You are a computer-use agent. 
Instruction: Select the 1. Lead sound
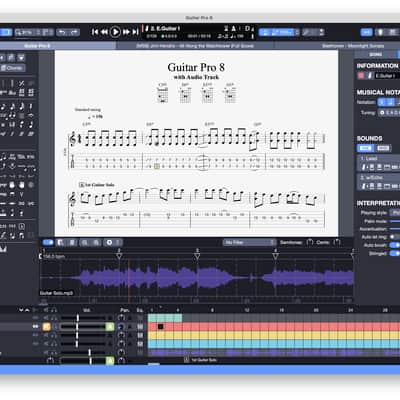pyautogui.click(x=379, y=163)
